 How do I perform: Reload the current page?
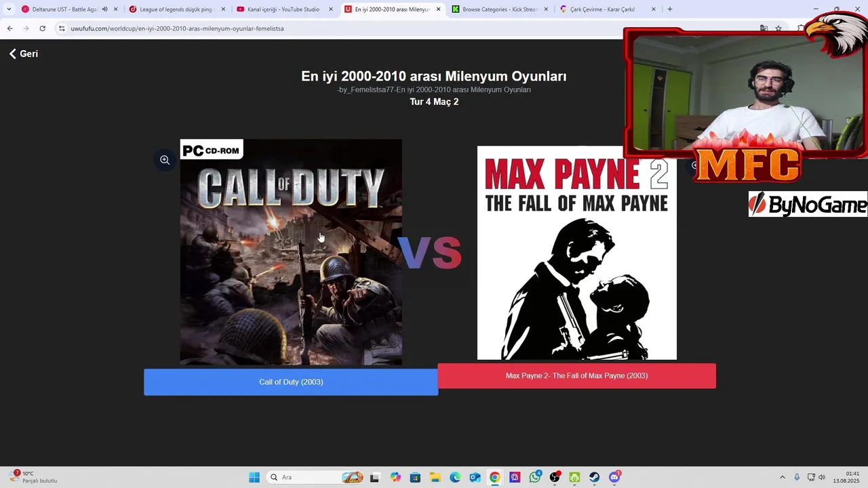pyautogui.click(x=42, y=28)
